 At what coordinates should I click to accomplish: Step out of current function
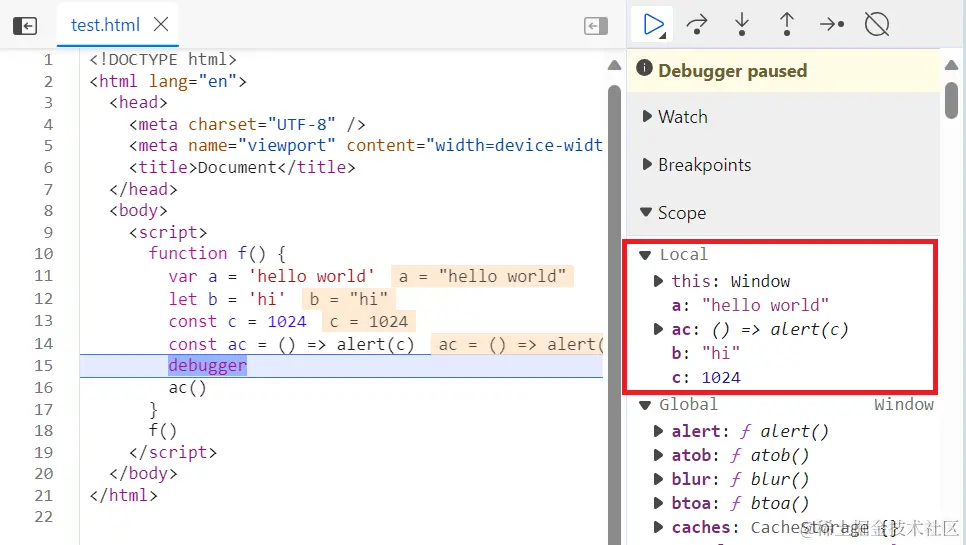pos(787,25)
